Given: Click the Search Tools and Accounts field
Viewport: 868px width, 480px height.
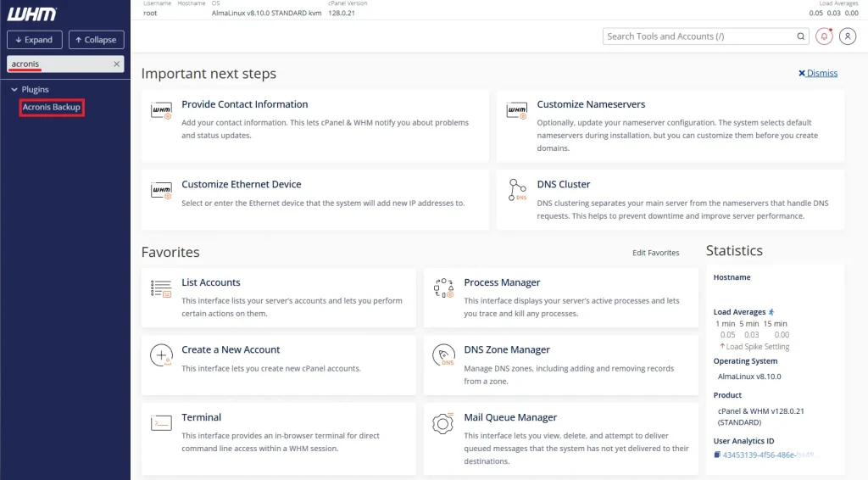Looking at the screenshot, I should coord(699,36).
